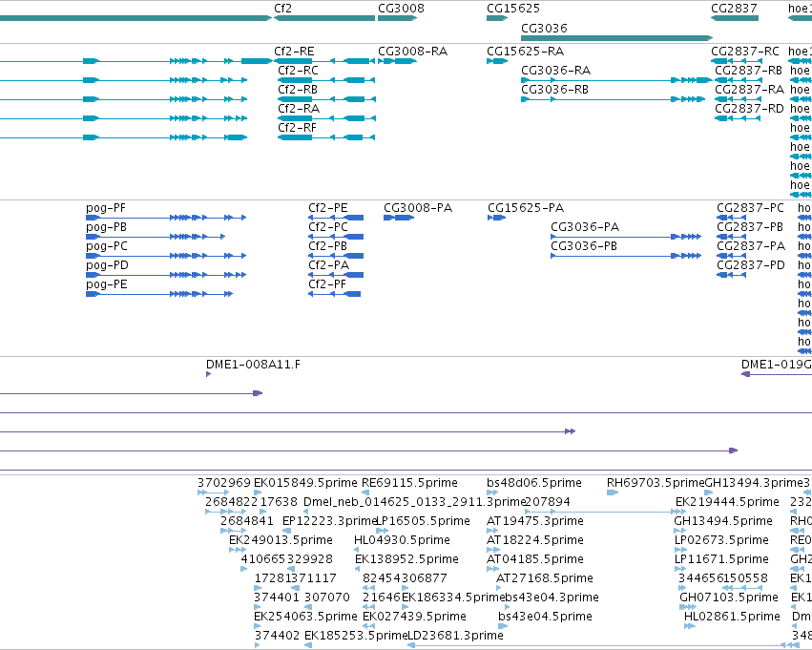812x650 pixels.
Task: Select the CG2837-RC transcript
Action: [x=735, y=61]
